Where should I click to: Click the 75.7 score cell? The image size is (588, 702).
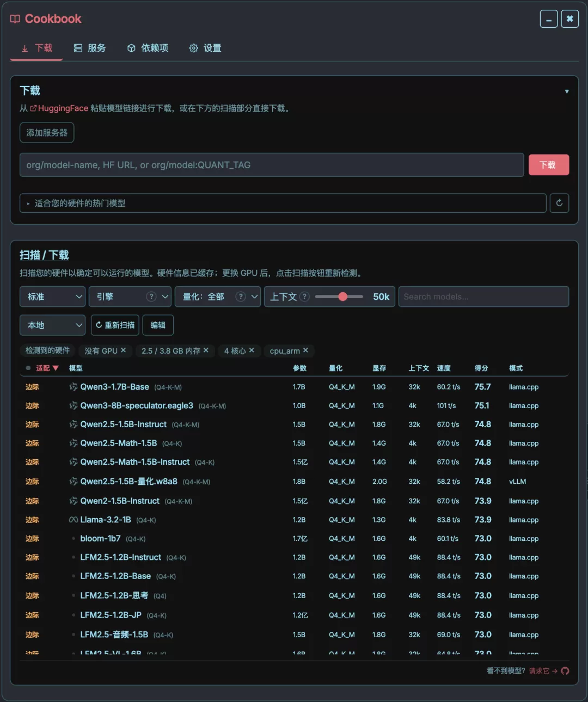[x=482, y=387]
